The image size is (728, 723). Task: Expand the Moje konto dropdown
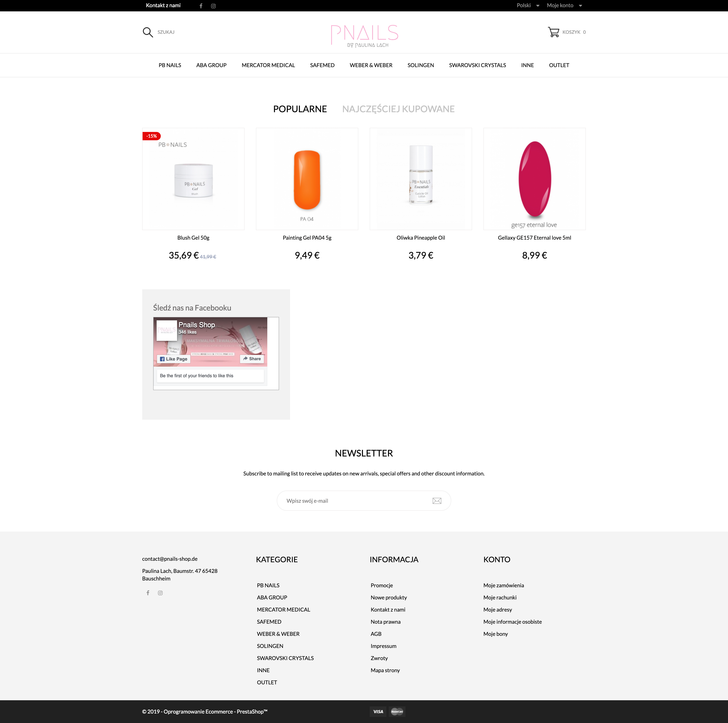(x=564, y=5)
